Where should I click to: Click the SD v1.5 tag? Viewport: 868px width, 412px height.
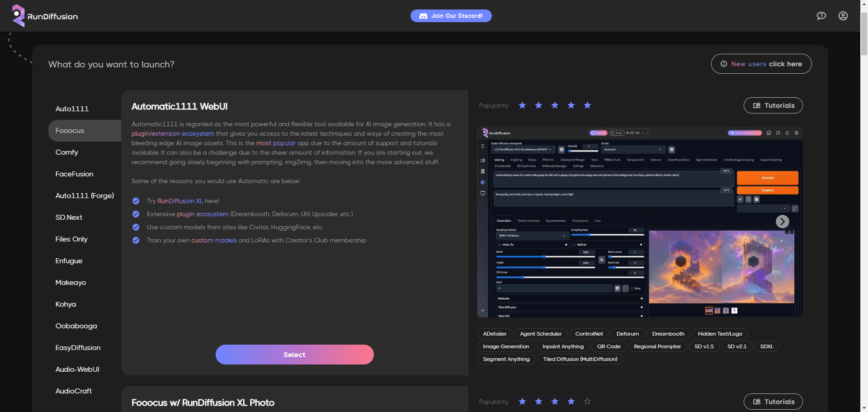pyautogui.click(x=704, y=346)
